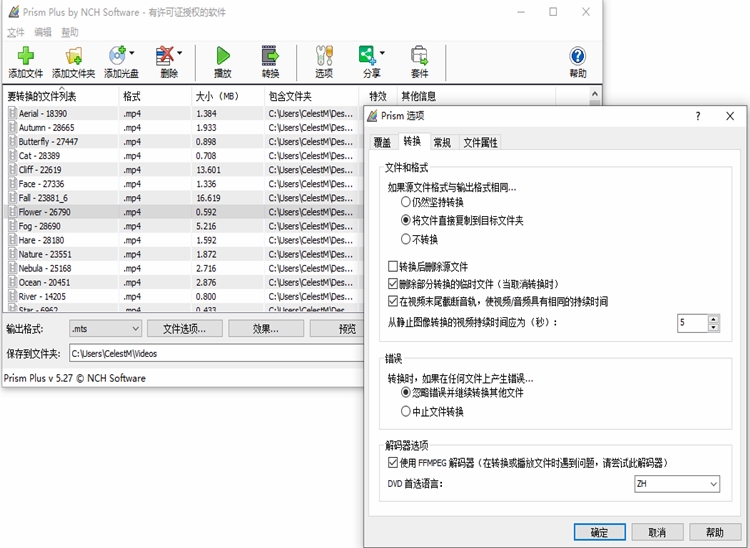Toggle 在视频末尾截断音轨 checkbox
750x548 pixels.
tap(393, 301)
